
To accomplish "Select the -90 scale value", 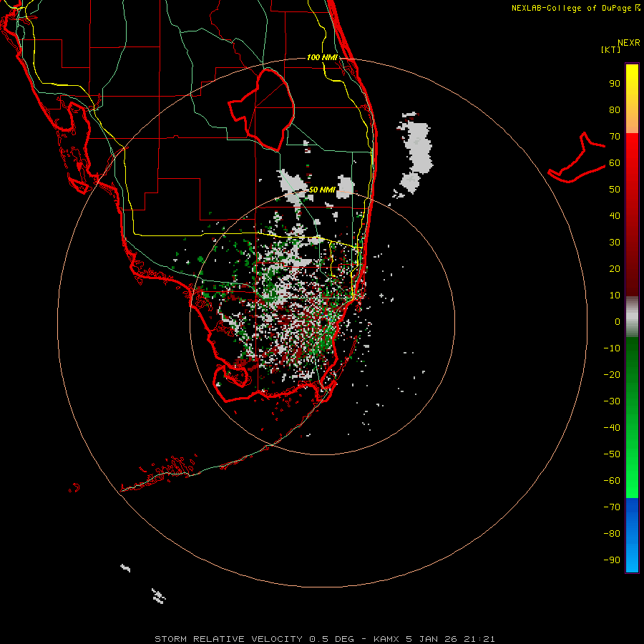I will (x=612, y=560).
